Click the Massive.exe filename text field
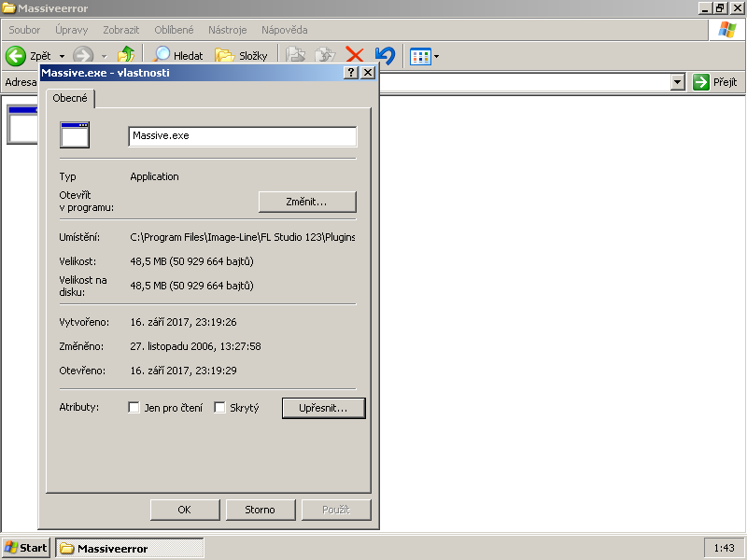Viewport: 747px width, 560px height. pyautogui.click(x=242, y=136)
